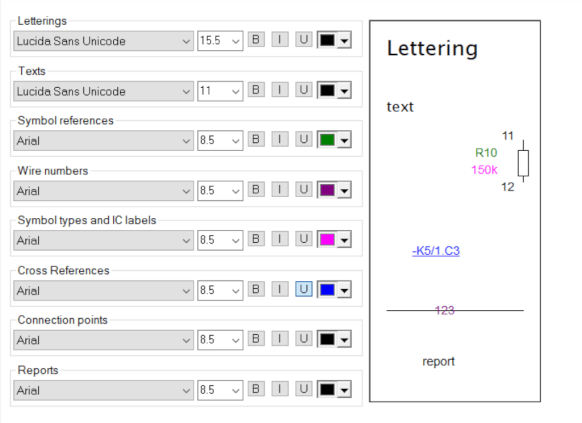Click connection point 12 in preview
The width and height of the screenshot is (582, 423).
coord(508,187)
